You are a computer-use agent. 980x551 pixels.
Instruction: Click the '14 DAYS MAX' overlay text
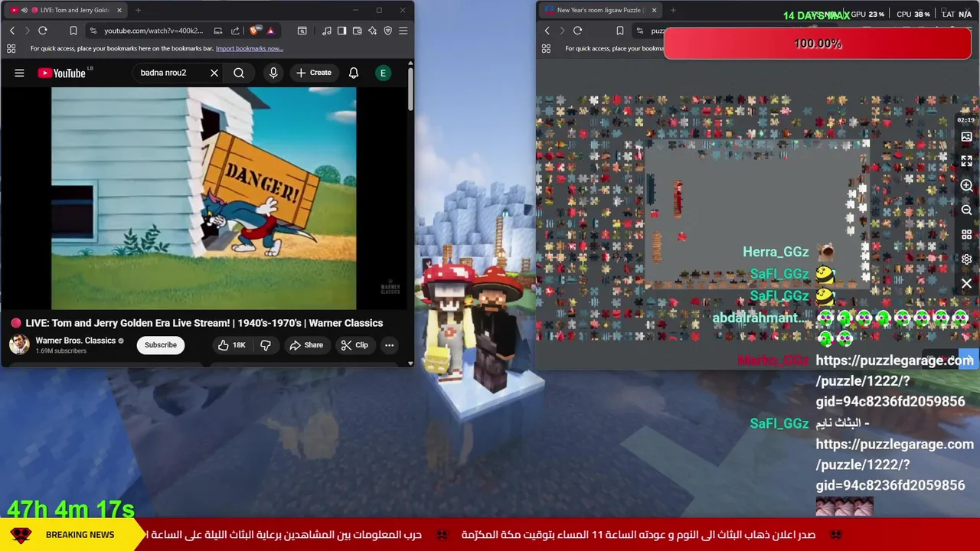(816, 15)
